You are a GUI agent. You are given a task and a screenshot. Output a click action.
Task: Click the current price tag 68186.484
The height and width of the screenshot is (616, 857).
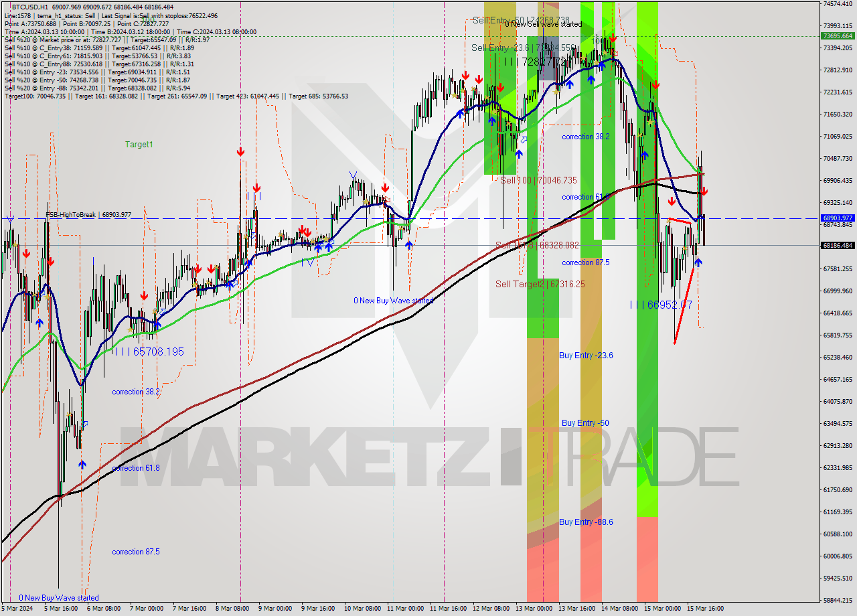tap(838, 245)
